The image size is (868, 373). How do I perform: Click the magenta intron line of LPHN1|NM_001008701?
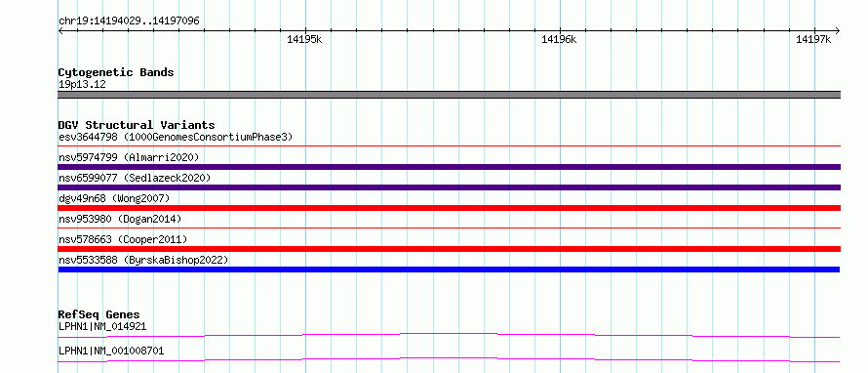(x=449, y=359)
